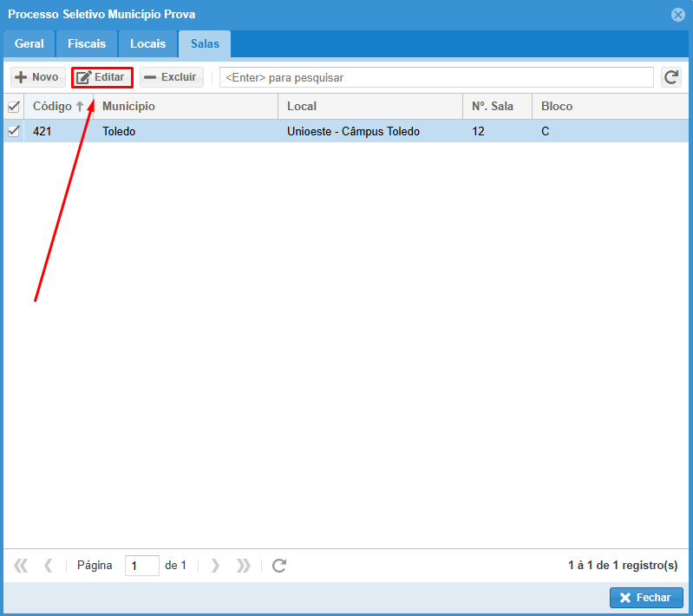This screenshot has height=616, width=693.
Task: Click the Editar button in toolbar
Action: click(101, 77)
